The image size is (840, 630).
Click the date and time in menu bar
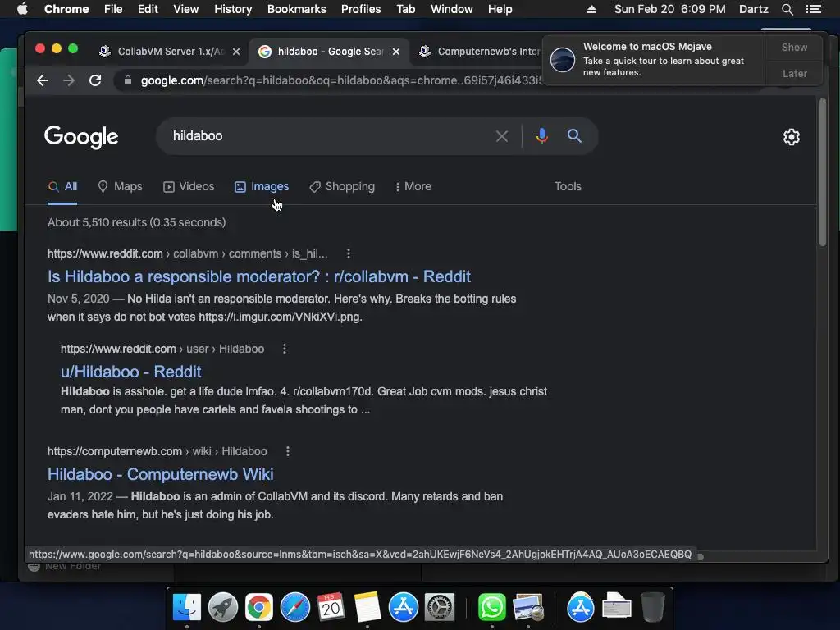click(x=669, y=9)
